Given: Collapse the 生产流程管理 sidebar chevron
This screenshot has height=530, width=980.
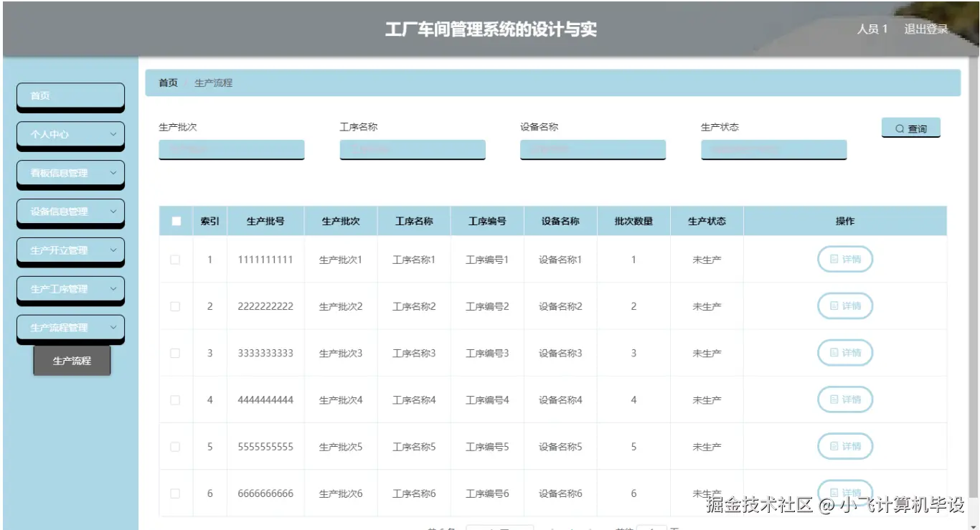Looking at the screenshot, I should pos(113,328).
